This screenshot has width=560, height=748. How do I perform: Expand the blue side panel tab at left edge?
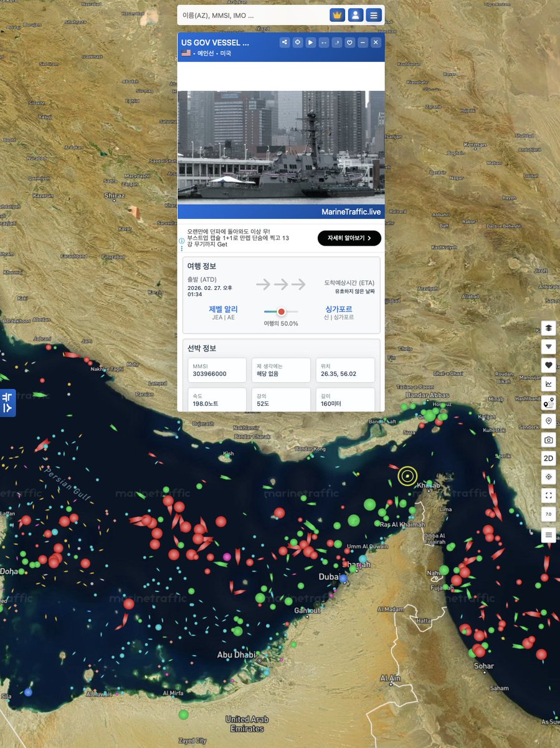[7, 403]
